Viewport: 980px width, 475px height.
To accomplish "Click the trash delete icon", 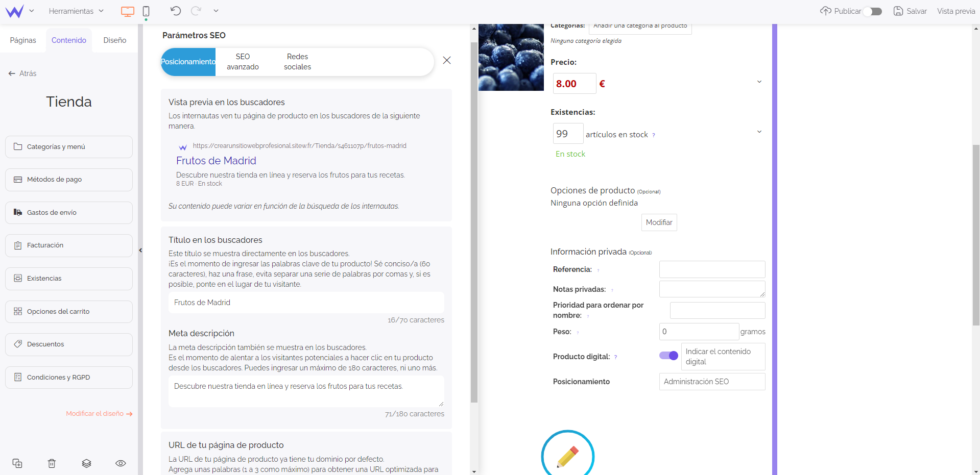I will [x=52, y=463].
